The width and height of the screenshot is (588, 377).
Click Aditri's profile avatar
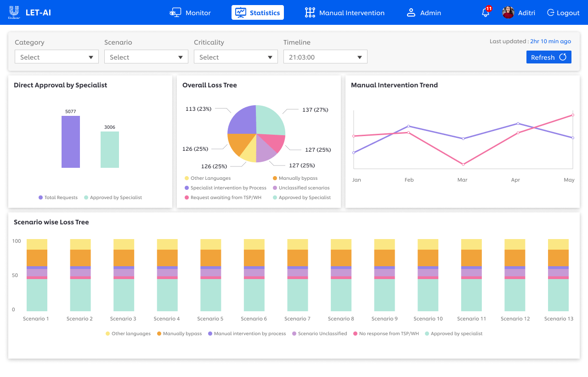508,13
